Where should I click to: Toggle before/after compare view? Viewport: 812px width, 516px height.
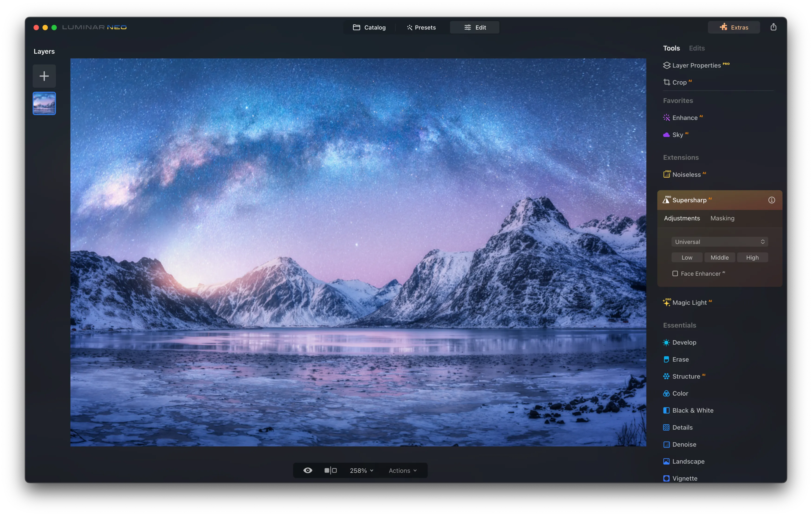(330, 470)
